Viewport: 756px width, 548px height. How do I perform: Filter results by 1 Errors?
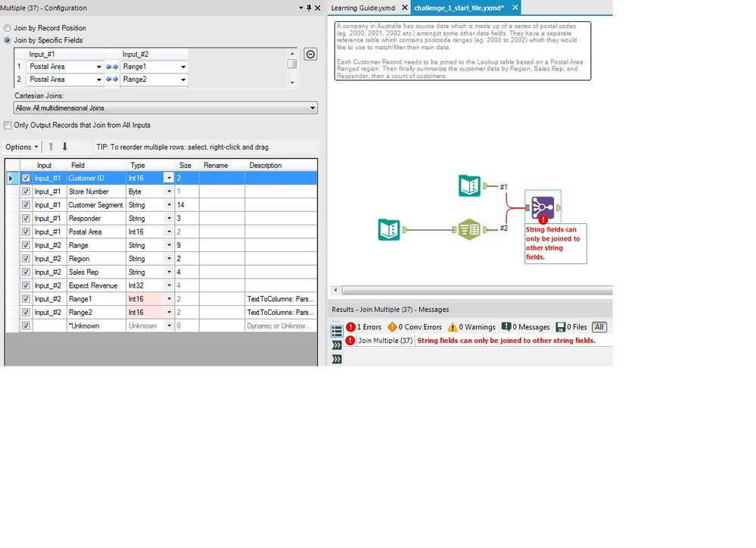[363, 327]
